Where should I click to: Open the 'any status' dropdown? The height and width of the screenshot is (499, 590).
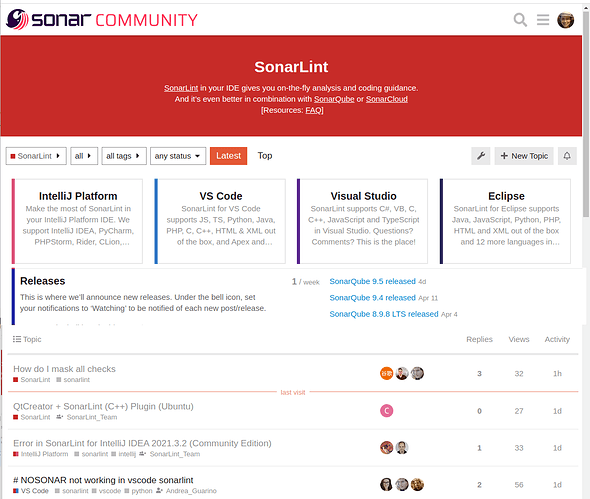178,156
